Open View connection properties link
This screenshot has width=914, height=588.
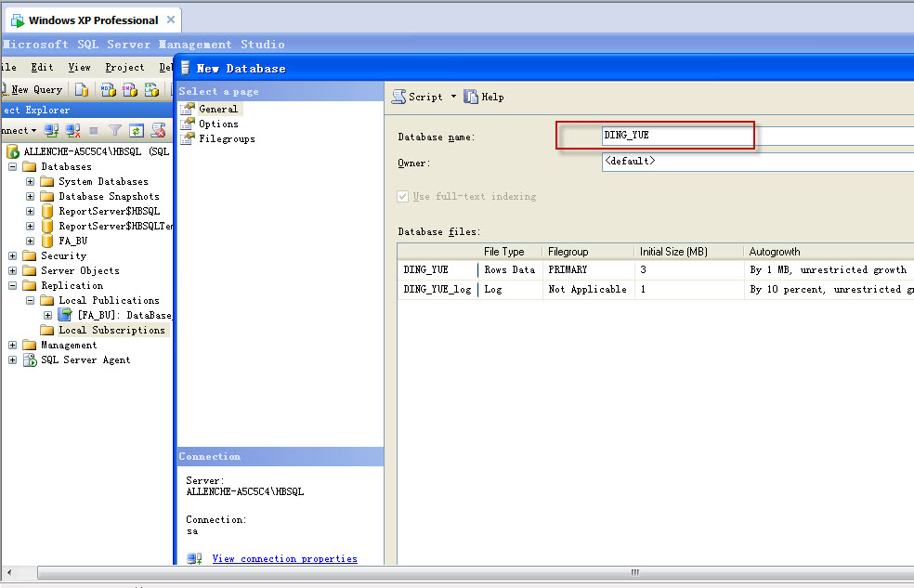pyautogui.click(x=284, y=558)
